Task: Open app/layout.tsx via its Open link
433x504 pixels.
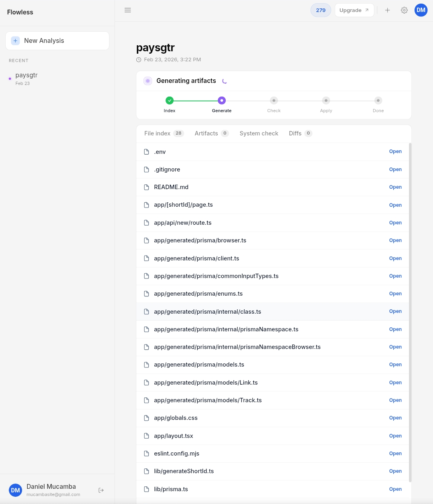Action: point(395,435)
